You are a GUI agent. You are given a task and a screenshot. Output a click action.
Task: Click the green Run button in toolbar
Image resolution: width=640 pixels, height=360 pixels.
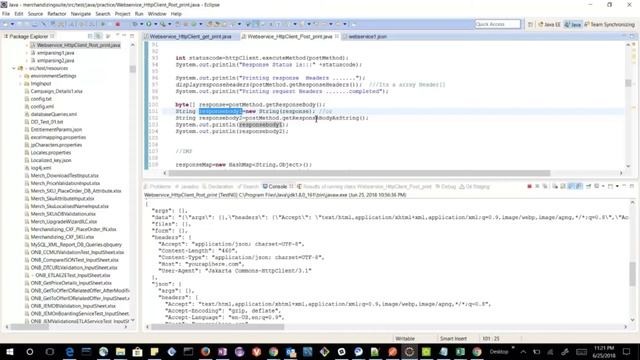click(149, 24)
